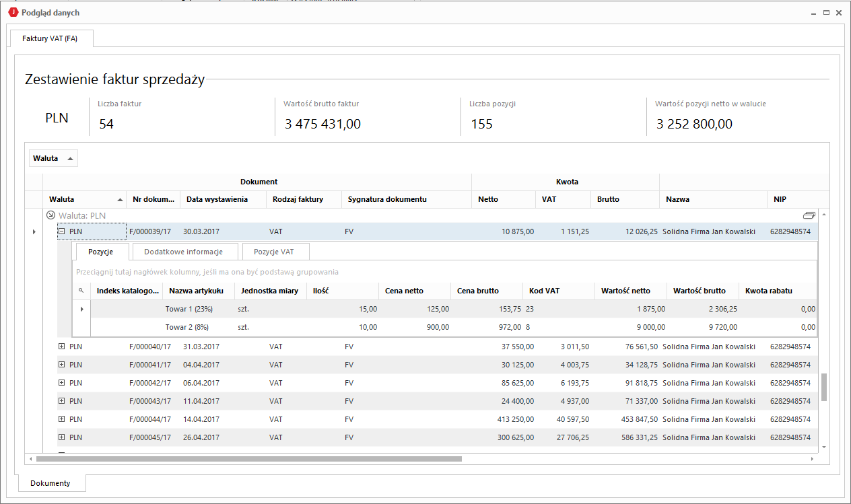Click the Nazwa column header

(x=713, y=199)
